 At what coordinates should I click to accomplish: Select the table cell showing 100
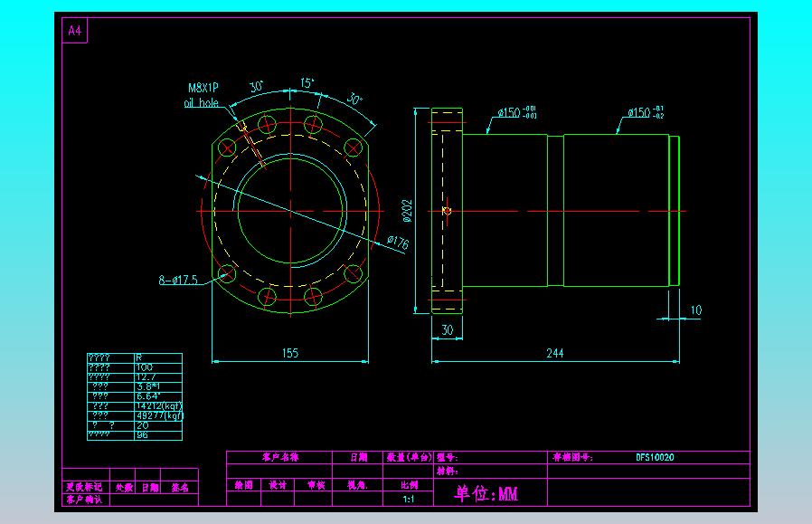[158, 367]
